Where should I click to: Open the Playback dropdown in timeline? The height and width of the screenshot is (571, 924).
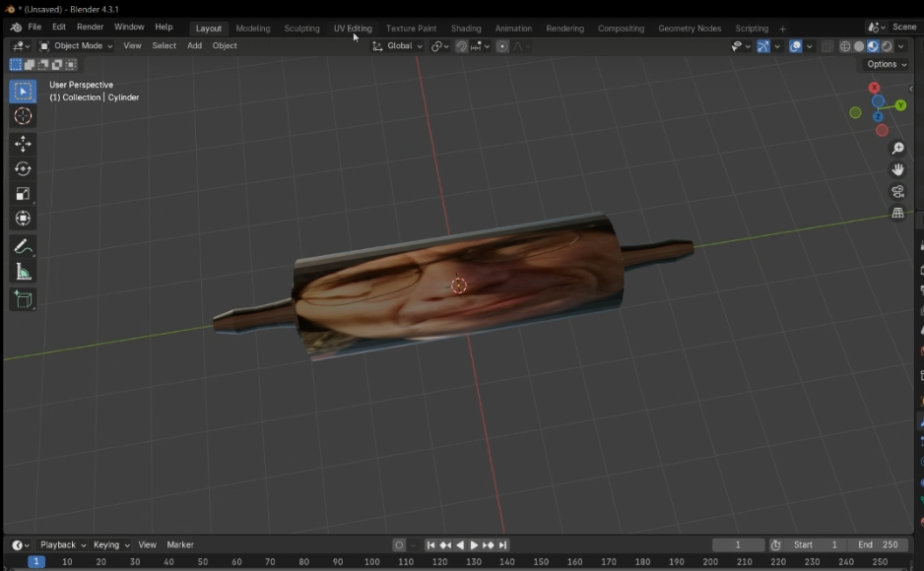click(63, 544)
